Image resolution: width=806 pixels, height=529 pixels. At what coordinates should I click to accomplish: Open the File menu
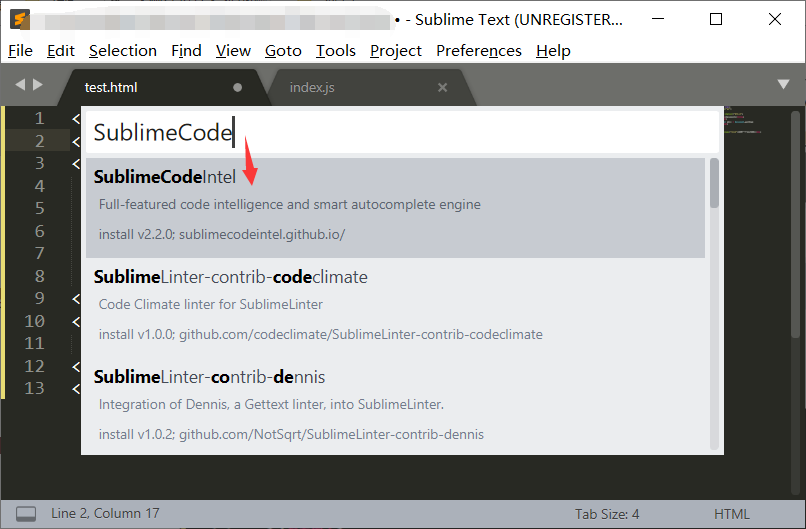click(21, 51)
